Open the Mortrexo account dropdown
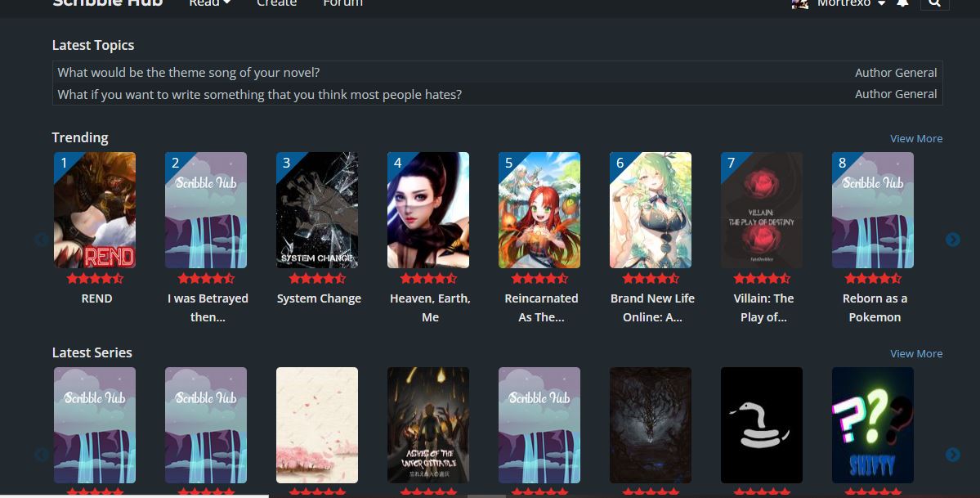 (x=851, y=3)
